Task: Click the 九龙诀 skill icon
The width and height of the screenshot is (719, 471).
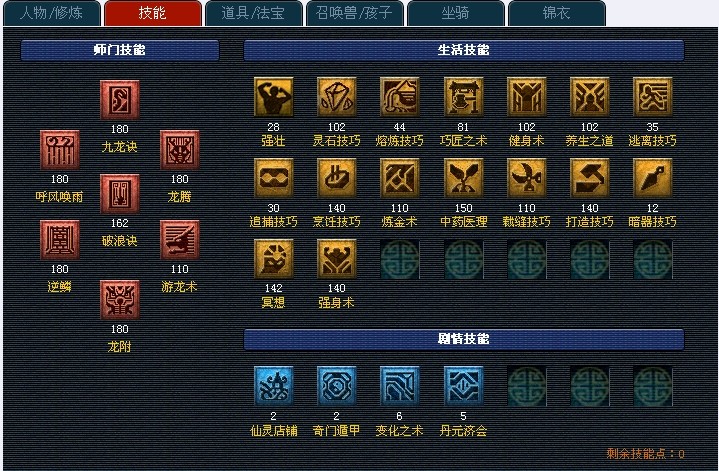Action: tap(120, 100)
